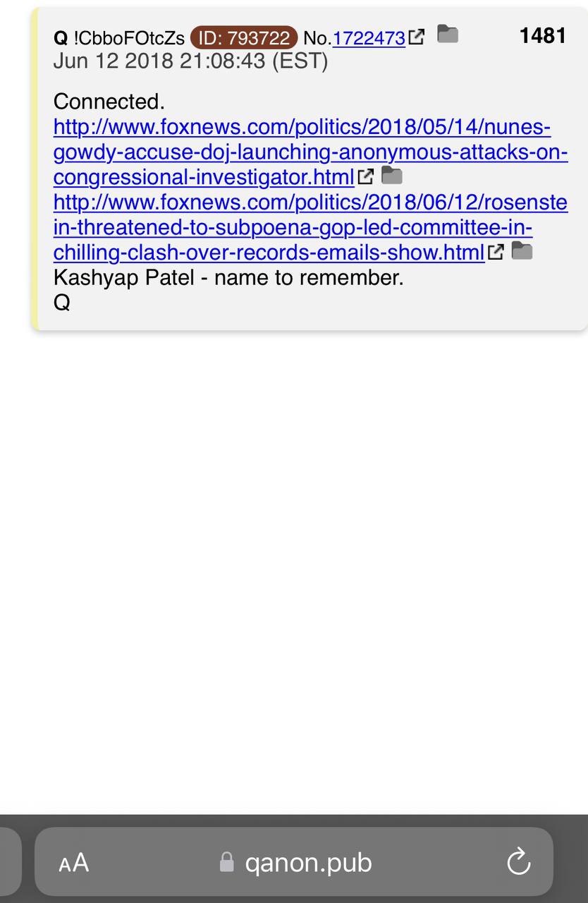
Task: Click the Jun 12 2018 timestamp
Action: [x=190, y=61]
